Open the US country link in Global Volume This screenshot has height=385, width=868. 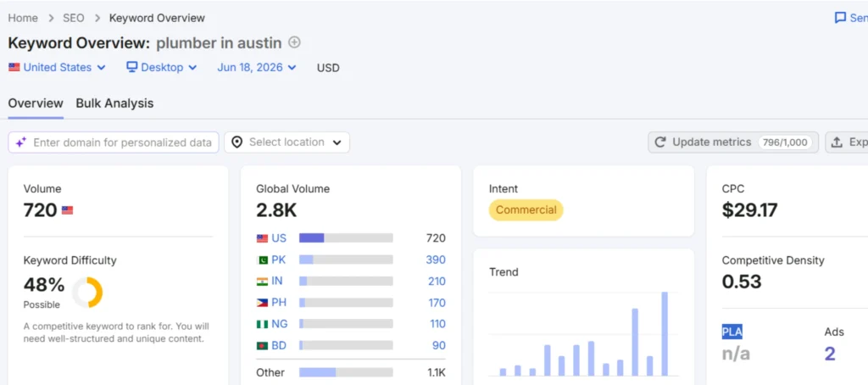pos(279,238)
